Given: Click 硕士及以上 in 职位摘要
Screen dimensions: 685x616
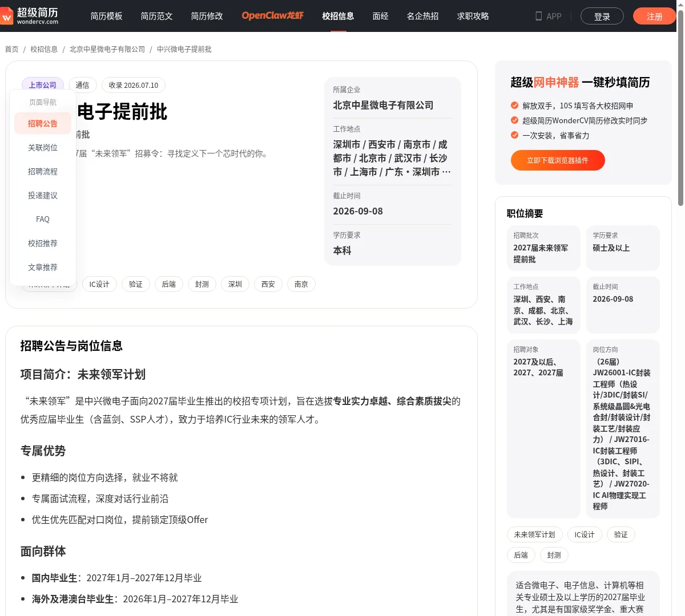Looking at the screenshot, I should [x=611, y=248].
